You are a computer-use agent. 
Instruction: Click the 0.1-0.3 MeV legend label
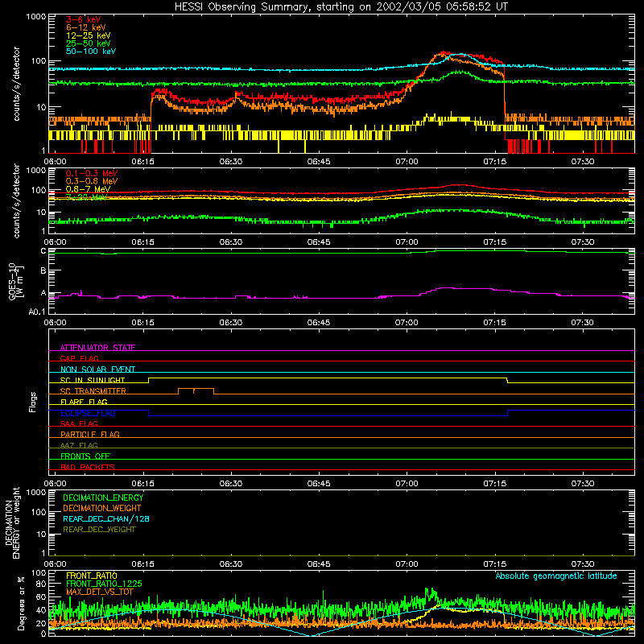[x=92, y=173]
